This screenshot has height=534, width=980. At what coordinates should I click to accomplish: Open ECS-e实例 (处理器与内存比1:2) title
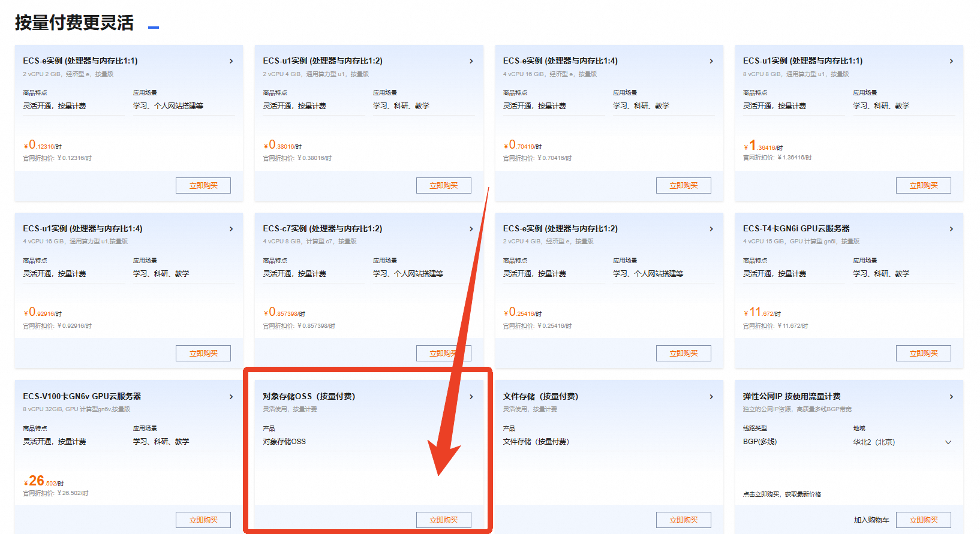(560, 229)
